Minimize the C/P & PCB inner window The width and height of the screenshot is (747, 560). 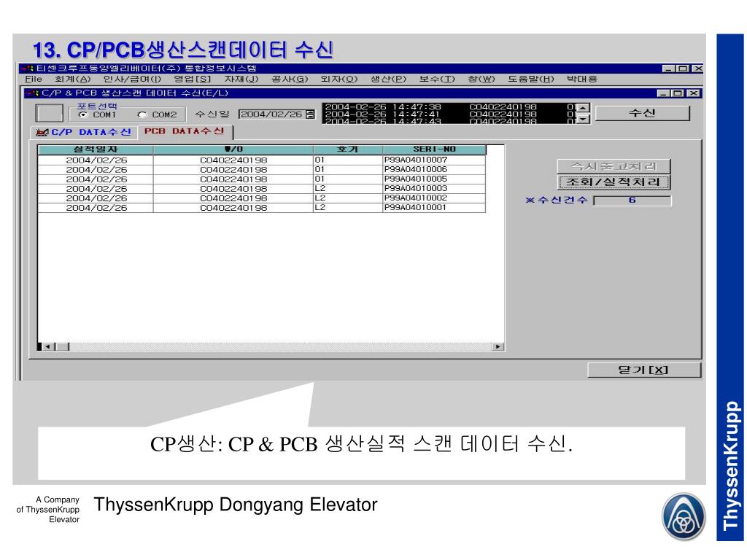tap(664, 93)
